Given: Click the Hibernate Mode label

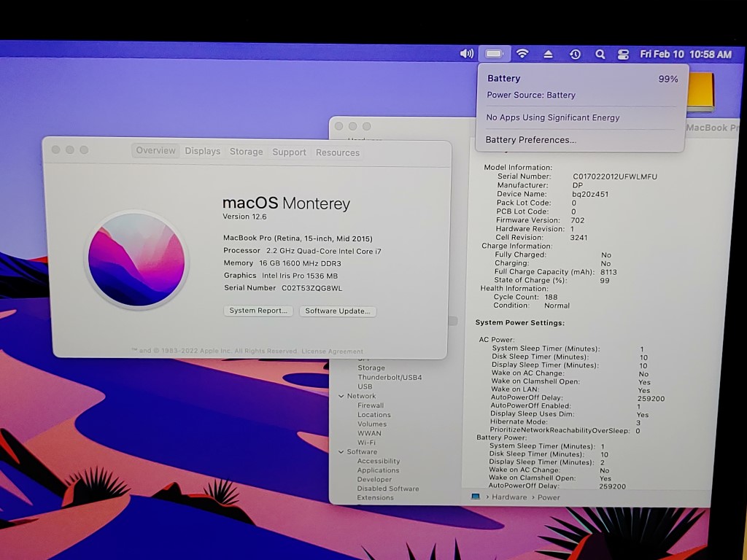Looking at the screenshot, I should click(x=519, y=421).
